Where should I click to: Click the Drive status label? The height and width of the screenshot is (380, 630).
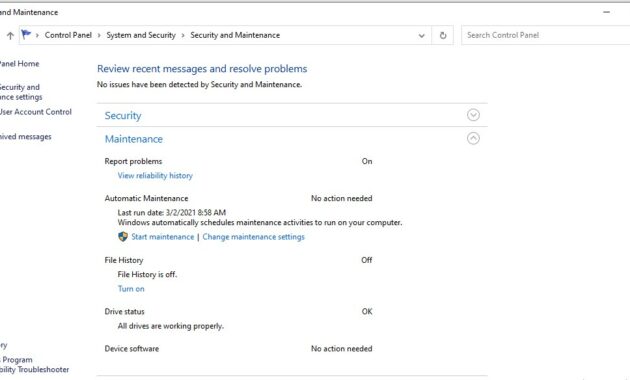click(124, 311)
